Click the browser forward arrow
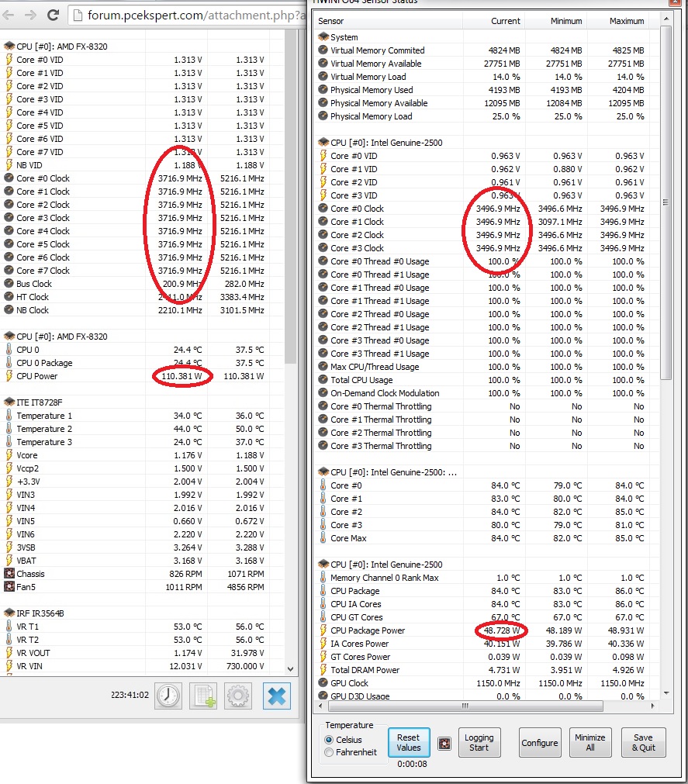This screenshot has height=784, width=688. pyautogui.click(x=30, y=15)
